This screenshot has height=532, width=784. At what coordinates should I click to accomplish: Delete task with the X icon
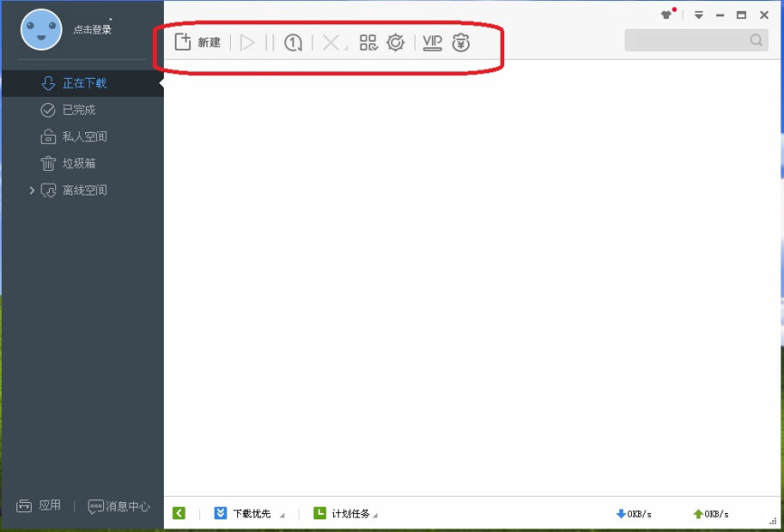(x=330, y=43)
